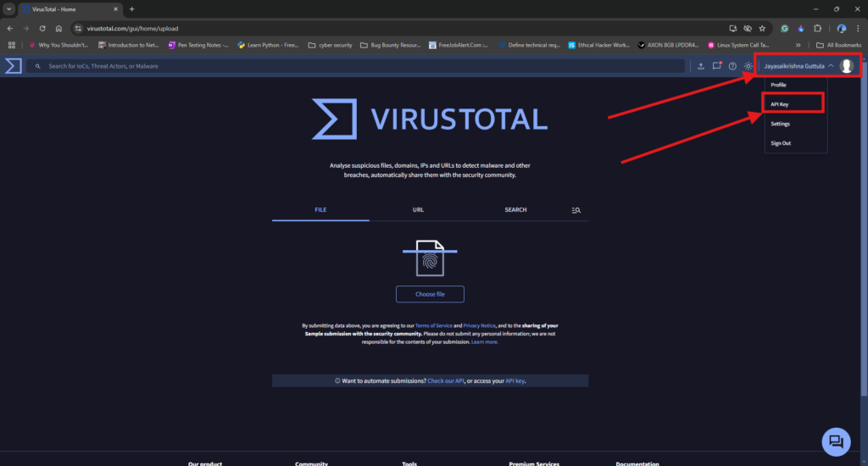Image resolution: width=868 pixels, height=466 pixels.
Task: Switch to the SEARCH tab
Action: click(x=515, y=210)
